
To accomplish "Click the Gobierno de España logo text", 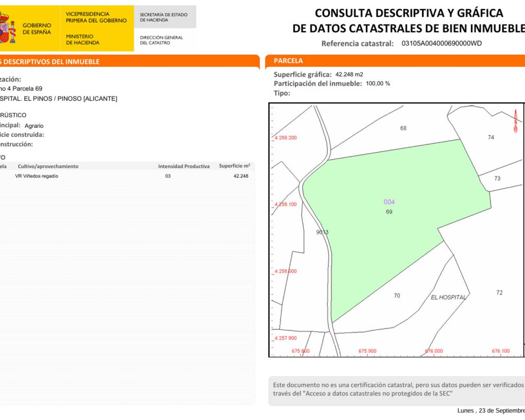I will 37,29.
